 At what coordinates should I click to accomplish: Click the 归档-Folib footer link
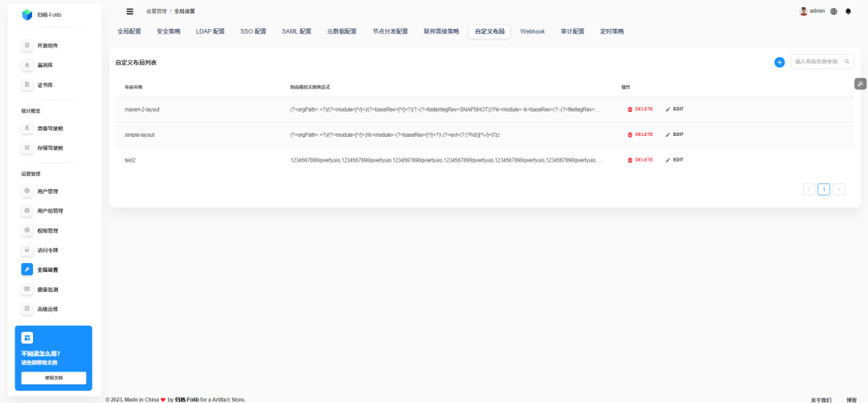point(186,400)
